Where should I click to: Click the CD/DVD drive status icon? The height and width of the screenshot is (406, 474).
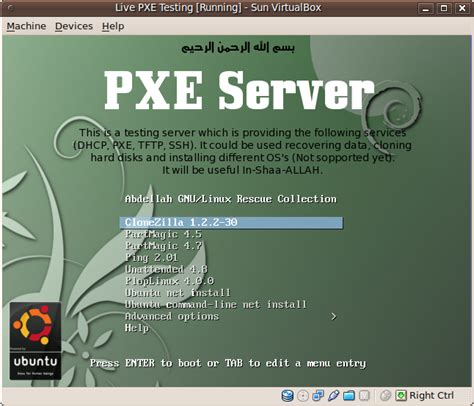303,396
